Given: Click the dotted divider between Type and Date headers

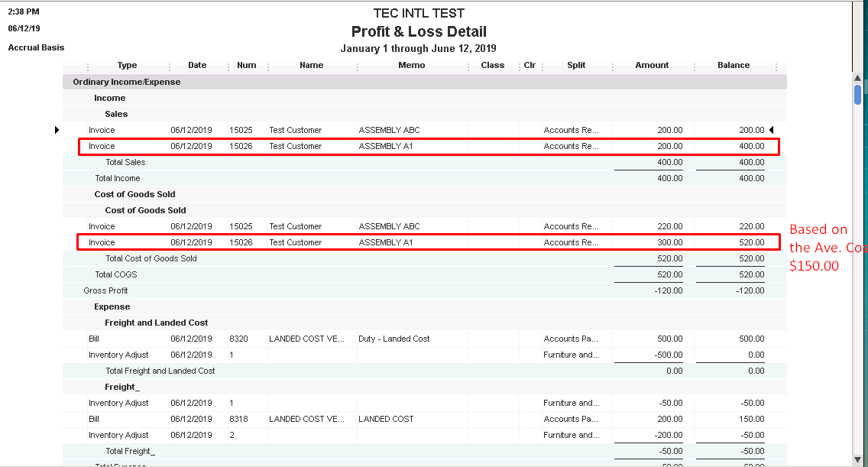Looking at the screenshot, I should tap(169, 66).
